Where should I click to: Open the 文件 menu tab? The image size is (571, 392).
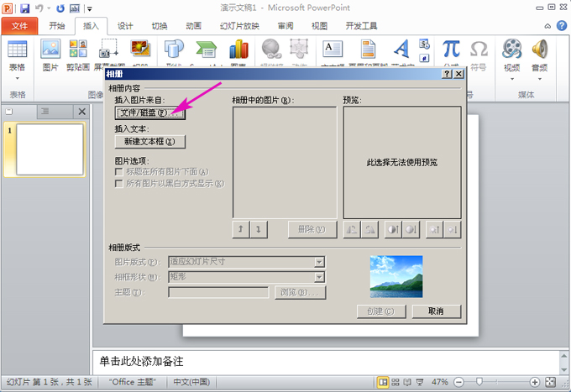(19, 26)
